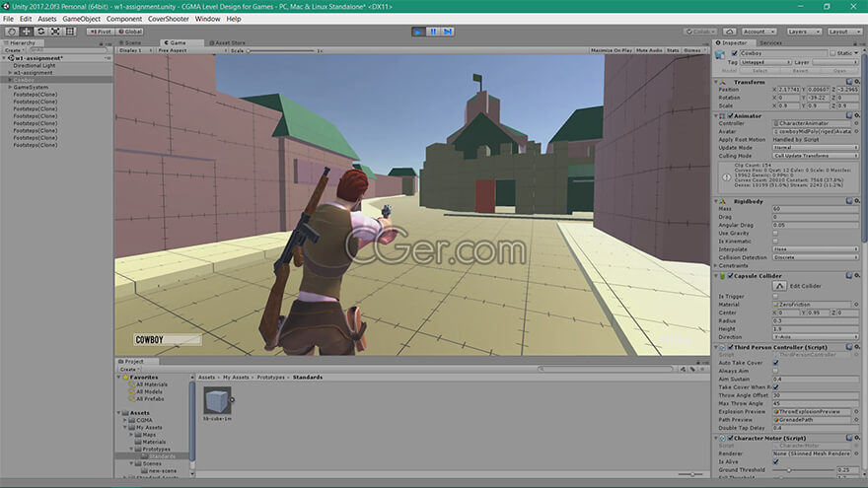Open the Component menu

(x=124, y=19)
